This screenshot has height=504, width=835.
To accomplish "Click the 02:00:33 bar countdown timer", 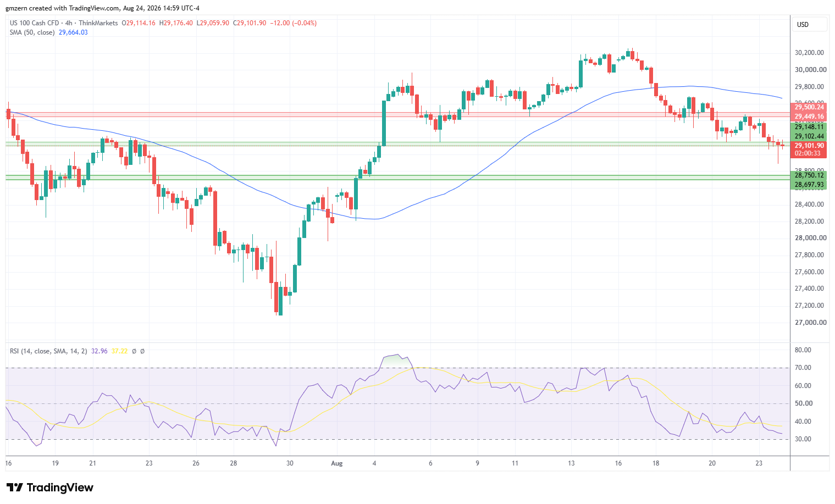I will click(x=809, y=153).
